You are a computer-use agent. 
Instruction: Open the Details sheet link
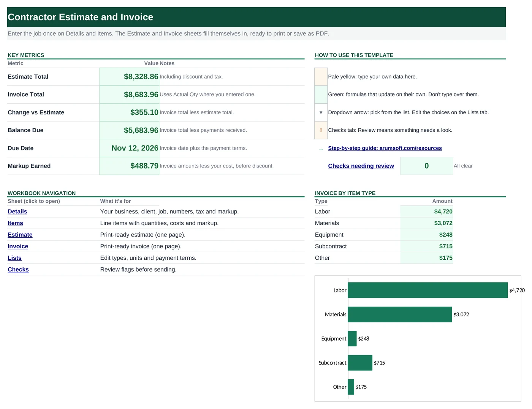tap(17, 212)
